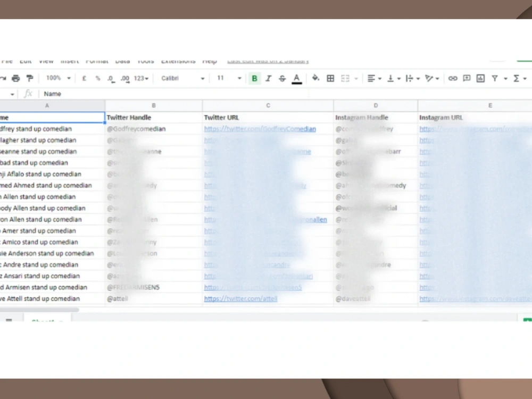532x399 pixels.
Task: Open the borders tool
Action: (330, 78)
